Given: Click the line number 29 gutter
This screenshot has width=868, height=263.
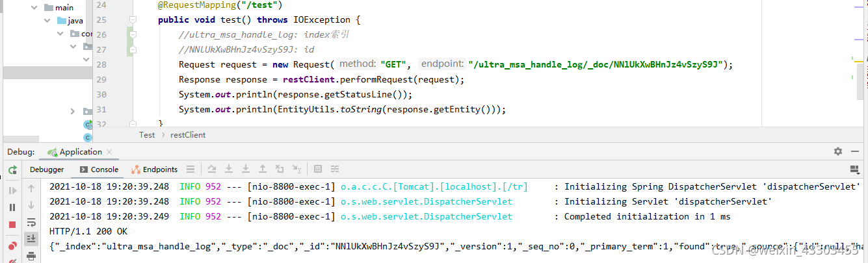Looking at the screenshot, I should click(x=101, y=80).
